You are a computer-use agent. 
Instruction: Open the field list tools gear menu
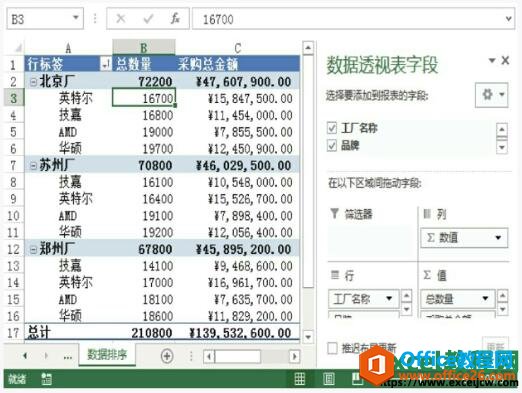click(x=492, y=95)
